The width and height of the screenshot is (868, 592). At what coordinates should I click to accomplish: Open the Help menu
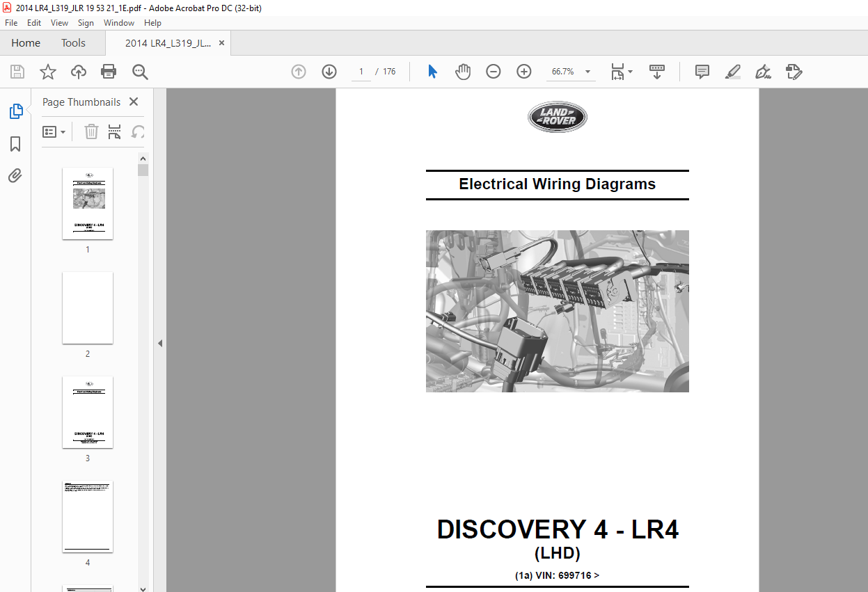(152, 23)
